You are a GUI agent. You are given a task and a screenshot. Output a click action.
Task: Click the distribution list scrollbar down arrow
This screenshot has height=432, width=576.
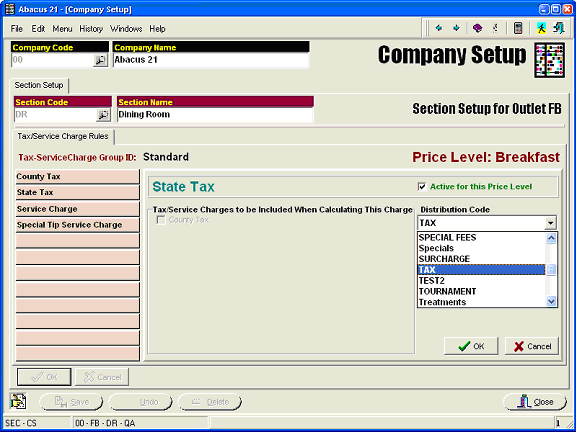click(551, 302)
